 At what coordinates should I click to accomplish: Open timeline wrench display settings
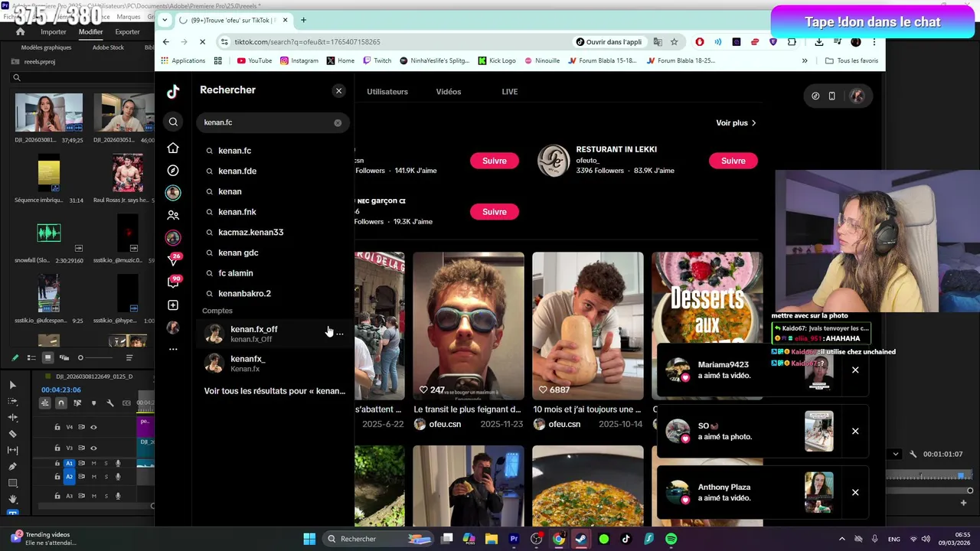point(110,403)
